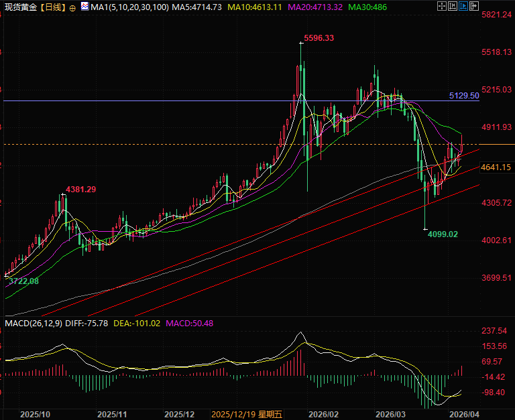Click the 237.54 MACD axis value
Screen dimensions: 515x420
coord(494,331)
